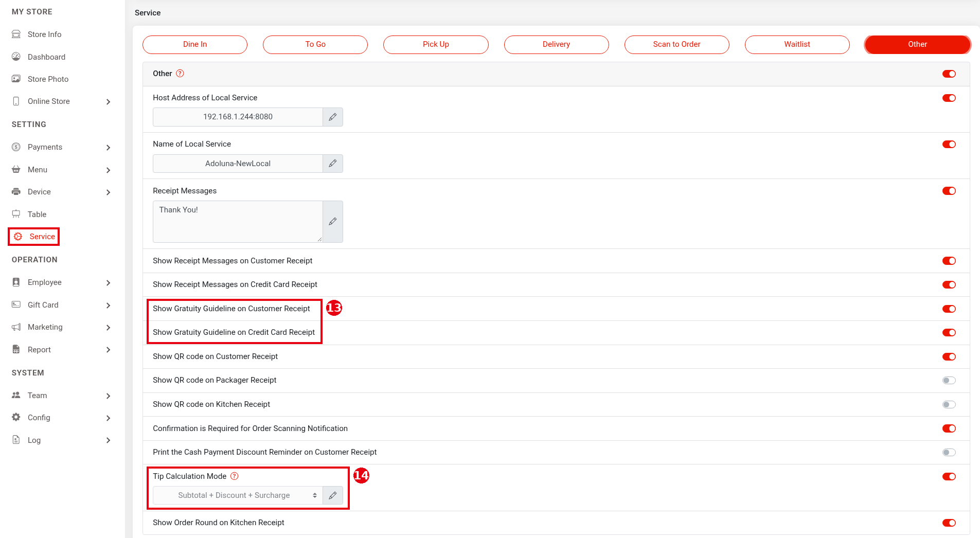The height and width of the screenshot is (538, 980).
Task: Expand the Menu submenu chevron
Action: (108, 170)
